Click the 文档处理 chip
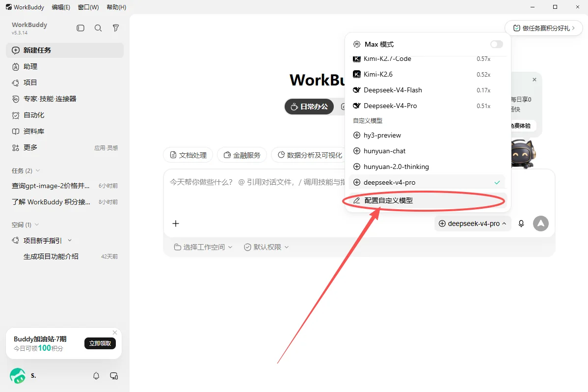This screenshot has width=588, height=392. (188, 155)
